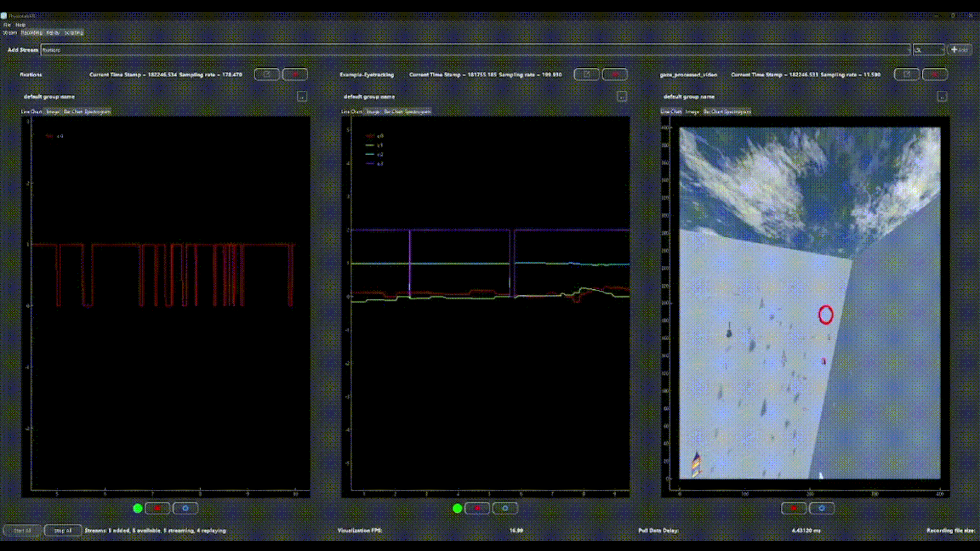Open the gaze_processed_video group options button
Viewport: 980px width, 551px height.
[x=942, y=96]
